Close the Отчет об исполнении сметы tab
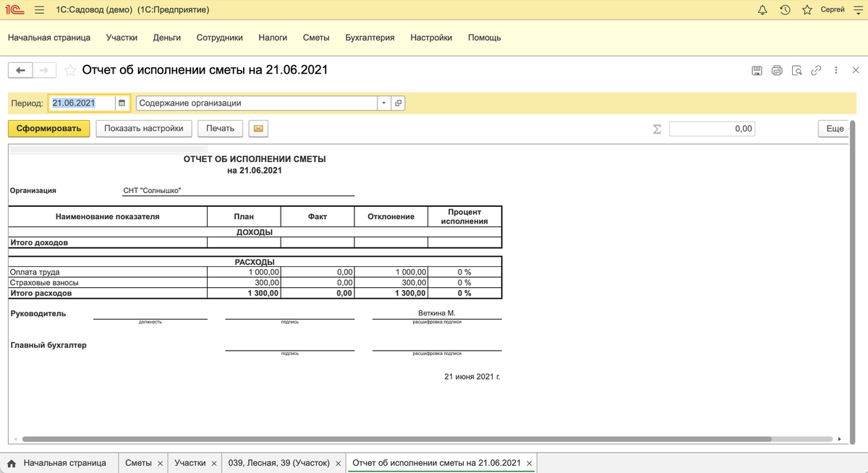This screenshot has height=473, width=868. (529, 464)
